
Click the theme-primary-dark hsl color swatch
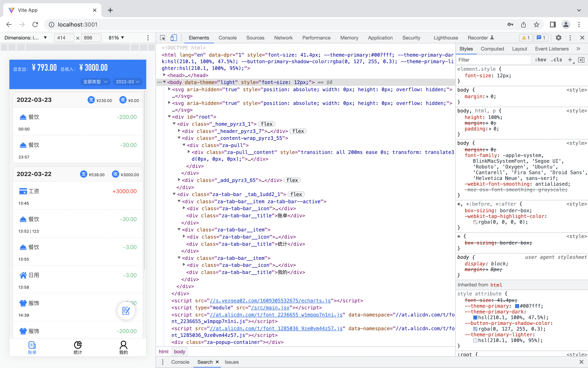[x=475, y=317]
